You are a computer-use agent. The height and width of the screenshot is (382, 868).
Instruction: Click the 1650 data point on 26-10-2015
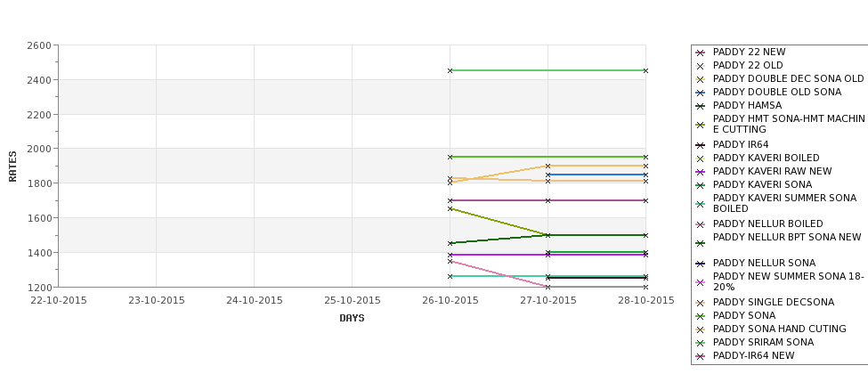(x=450, y=208)
